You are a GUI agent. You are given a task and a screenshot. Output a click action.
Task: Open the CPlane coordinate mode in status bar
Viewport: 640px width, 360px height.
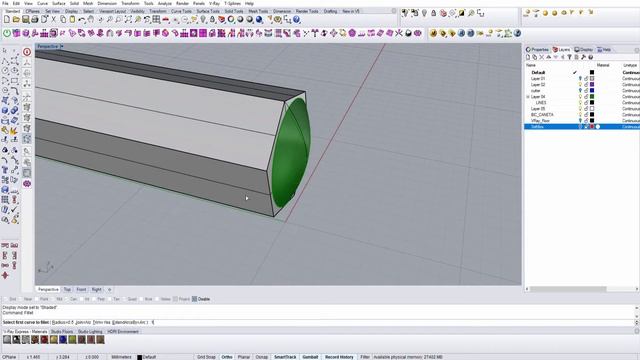tap(9, 357)
